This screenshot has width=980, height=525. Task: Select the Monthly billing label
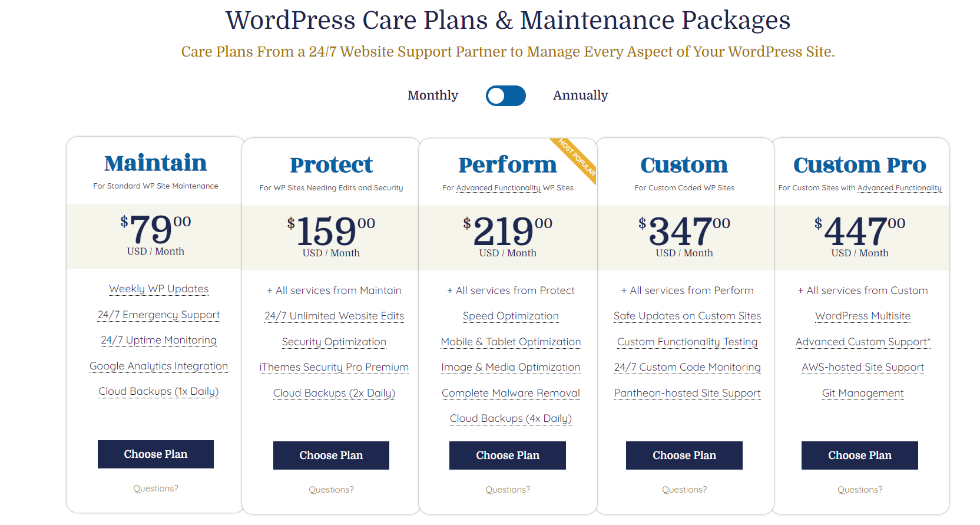pyautogui.click(x=432, y=95)
